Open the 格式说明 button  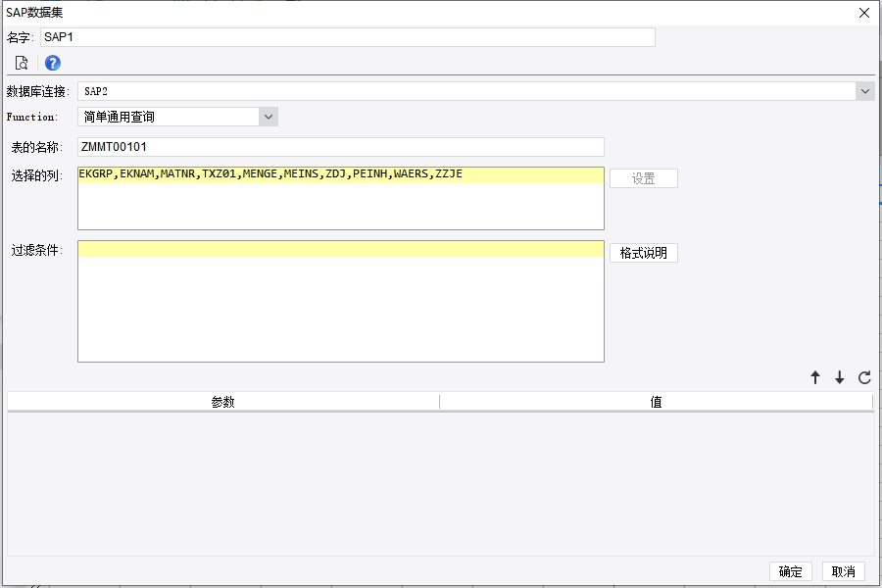pyautogui.click(x=644, y=253)
